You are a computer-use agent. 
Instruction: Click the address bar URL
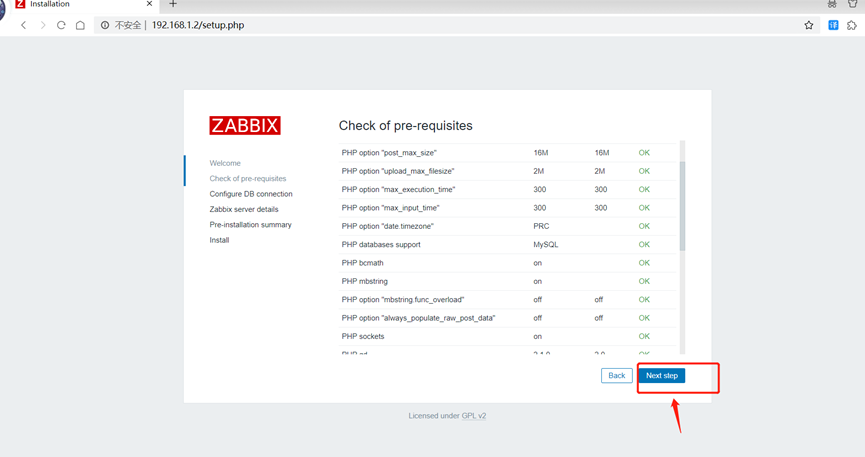197,25
